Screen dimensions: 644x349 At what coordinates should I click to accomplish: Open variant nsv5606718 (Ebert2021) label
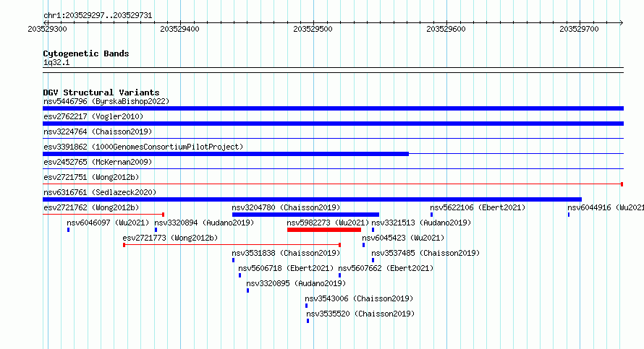[286, 268]
